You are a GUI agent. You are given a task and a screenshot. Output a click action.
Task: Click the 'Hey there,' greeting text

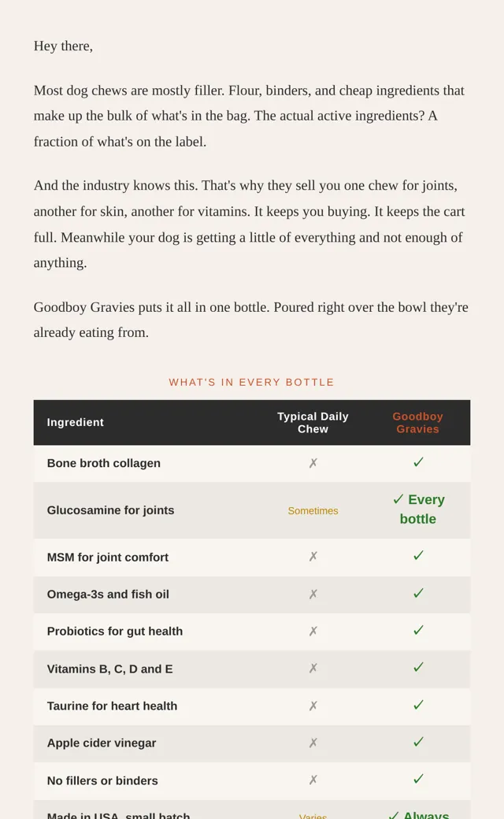(x=63, y=46)
